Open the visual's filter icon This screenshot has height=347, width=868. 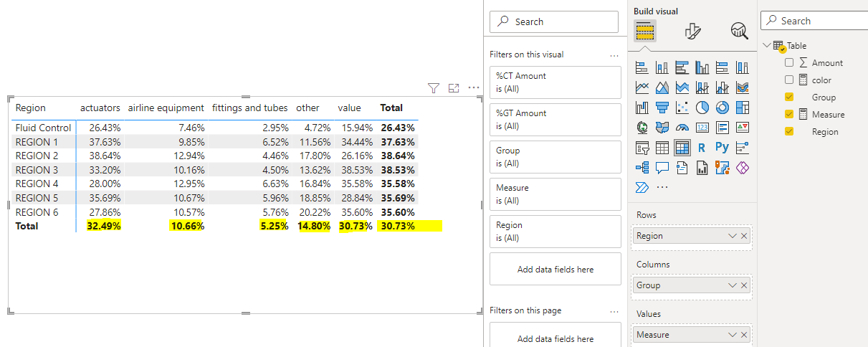[433, 87]
